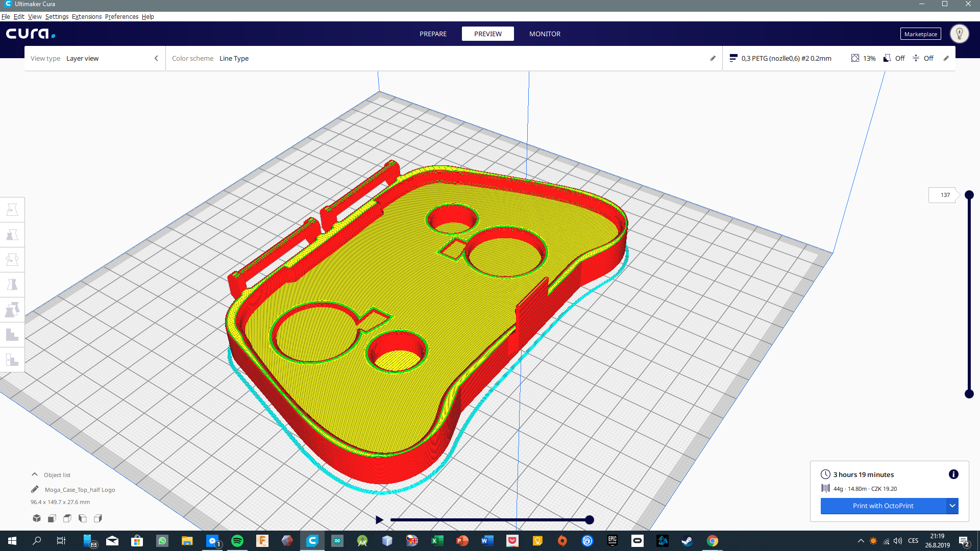Open Excel from the taskbar

[x=437, y=541]
